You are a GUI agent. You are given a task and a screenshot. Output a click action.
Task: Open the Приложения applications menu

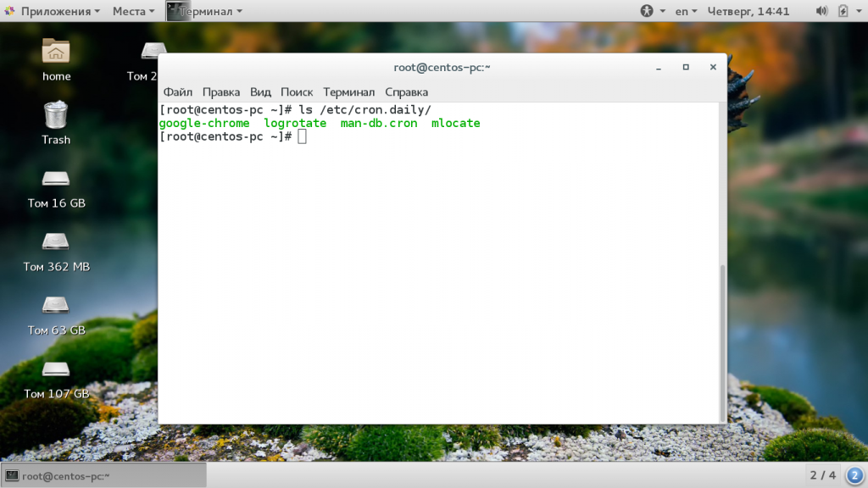53,11
